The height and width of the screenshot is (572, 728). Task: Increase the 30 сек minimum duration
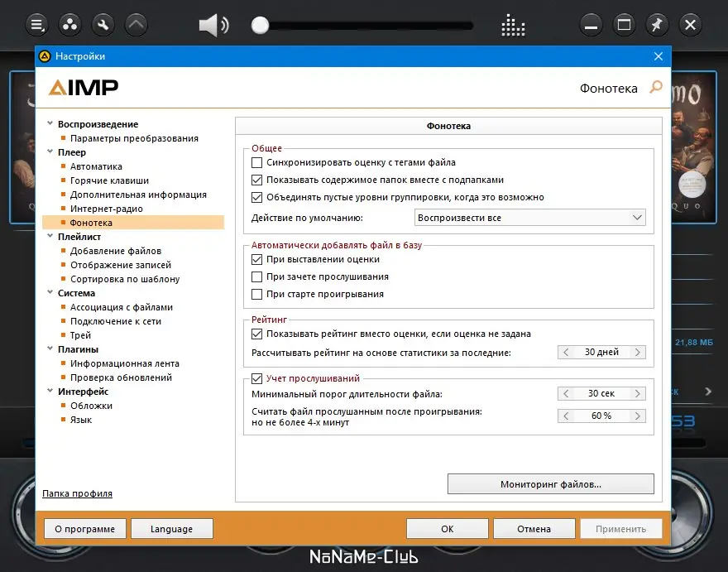[638, 393]
